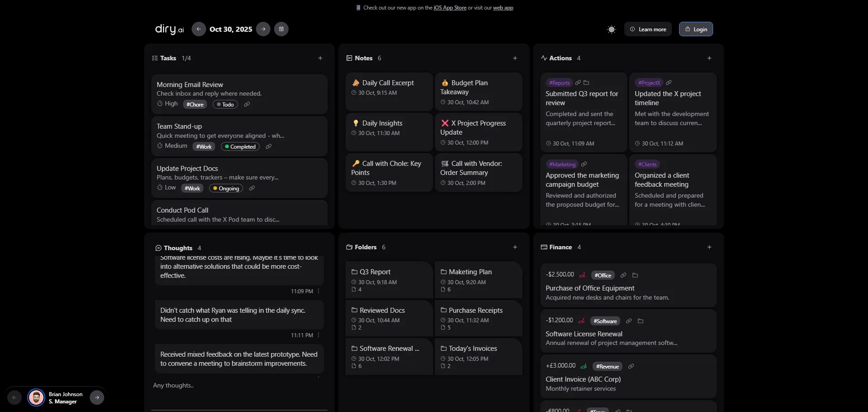The height and width of the screenshot is (412, 868).
Task: Add a new finance entry plus icon
Action: [709, 247]
